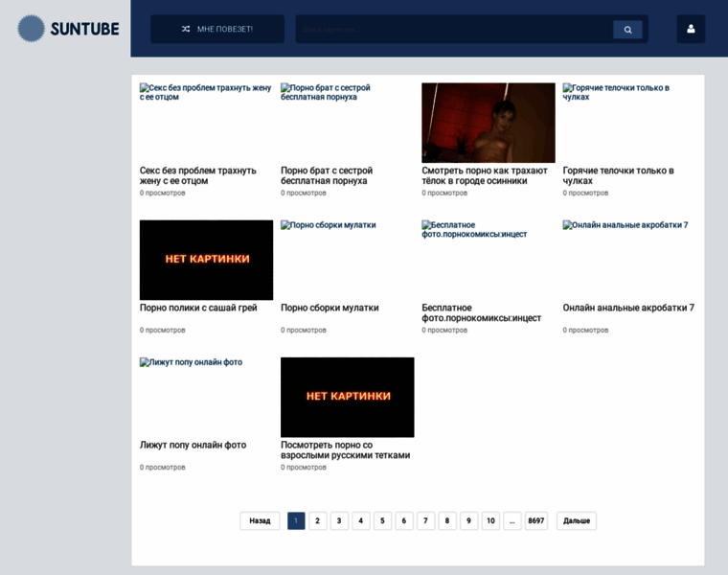
Task: Click the magnifier search button
Action: (627, 30)
